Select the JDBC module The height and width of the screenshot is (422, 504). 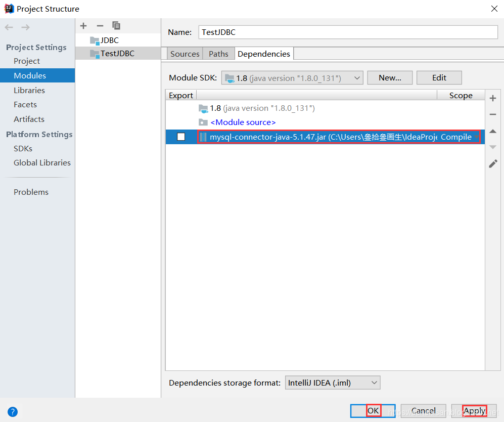(x=118, y=40)
